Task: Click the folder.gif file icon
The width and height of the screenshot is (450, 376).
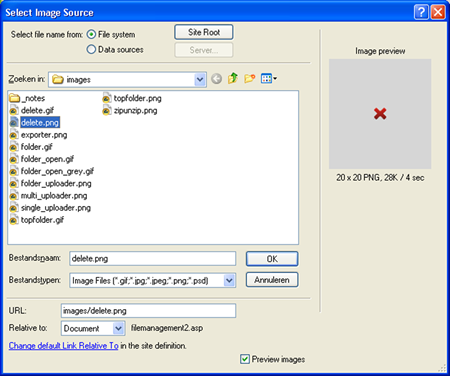Action: [14, 147]
